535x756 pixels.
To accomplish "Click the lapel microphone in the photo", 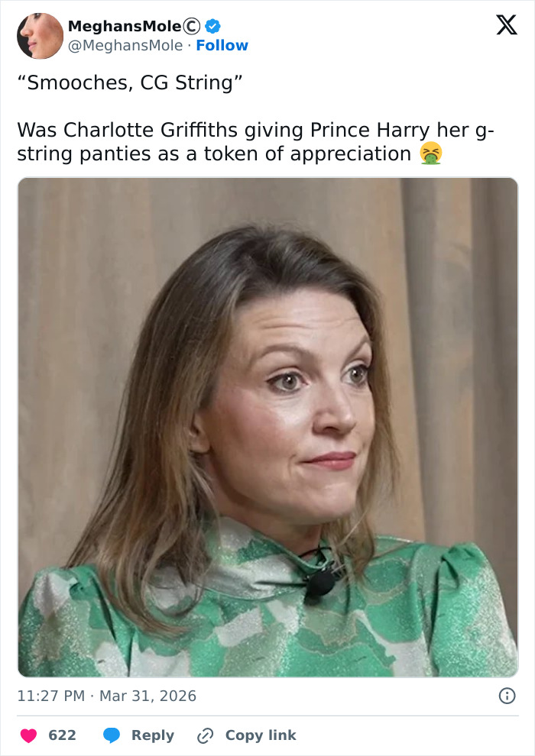I will 319,584.
